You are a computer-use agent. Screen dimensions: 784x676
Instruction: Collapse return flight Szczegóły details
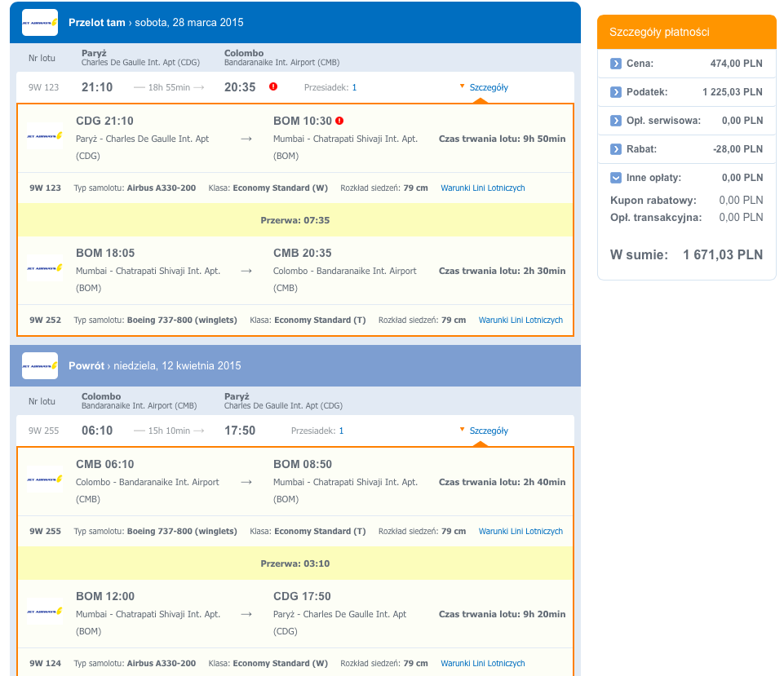click(484, 431)
